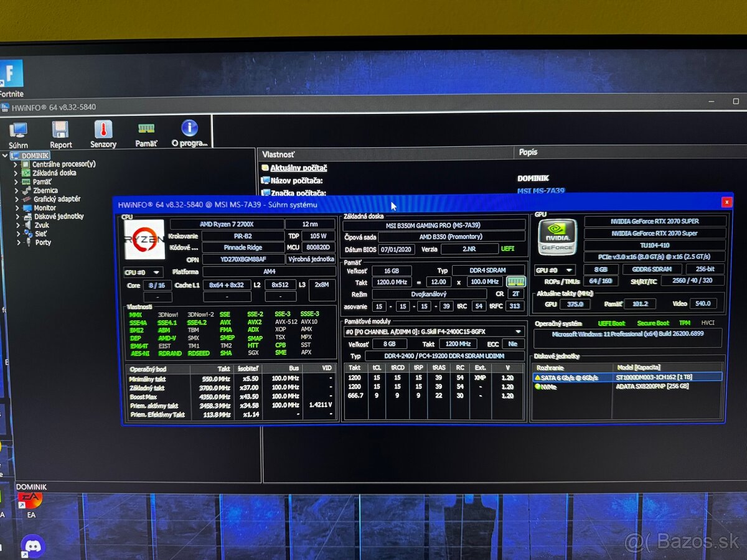This screenshot has width=747, height=560.
Task: Select Zbernica in the device tree
Action: click(x=45, y=190)
